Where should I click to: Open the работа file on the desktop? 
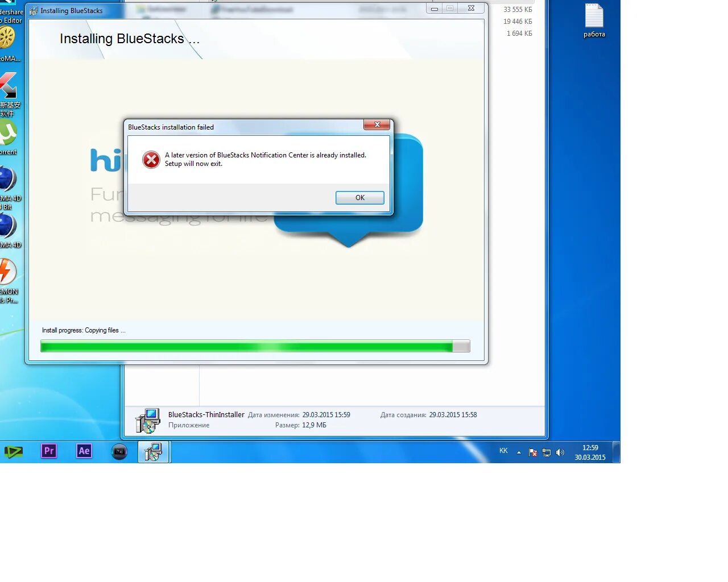tap(594, 20)
